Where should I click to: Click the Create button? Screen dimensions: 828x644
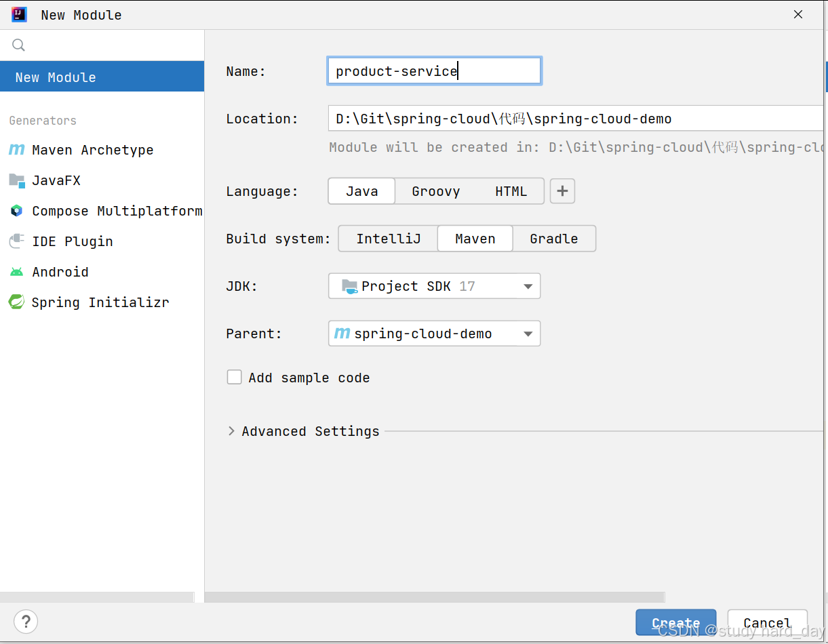[675, 622]
